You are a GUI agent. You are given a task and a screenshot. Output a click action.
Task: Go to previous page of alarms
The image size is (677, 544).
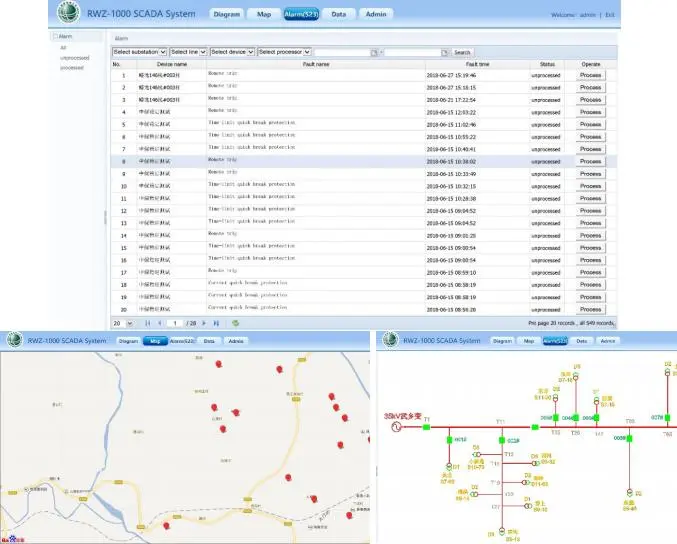coord(160,323)
